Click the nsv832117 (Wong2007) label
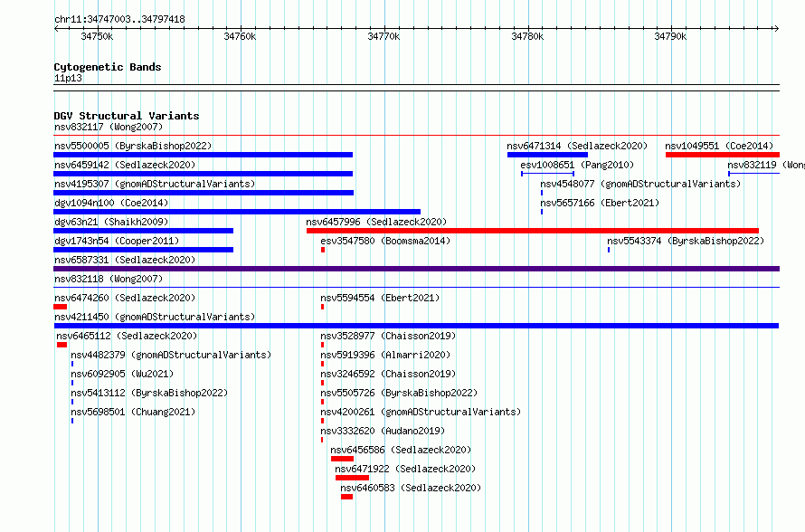Screen dimensions: 805x532 click(x=109, y=127)
